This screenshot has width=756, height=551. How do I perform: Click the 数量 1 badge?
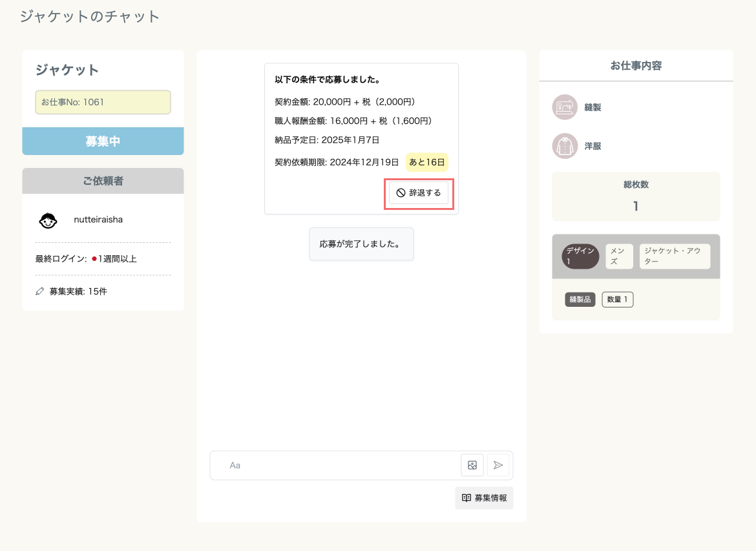(x=618, y=299)
